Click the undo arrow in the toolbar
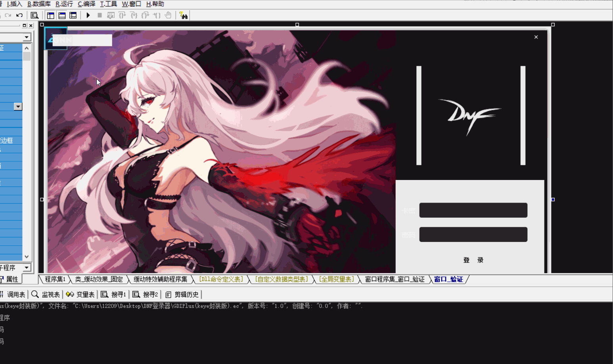The image size is (613, 364). point(19,15)
